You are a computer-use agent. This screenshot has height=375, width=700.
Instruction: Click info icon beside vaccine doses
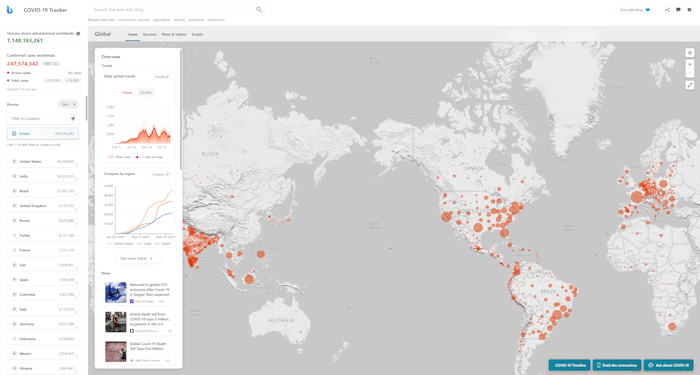point(78,33)
